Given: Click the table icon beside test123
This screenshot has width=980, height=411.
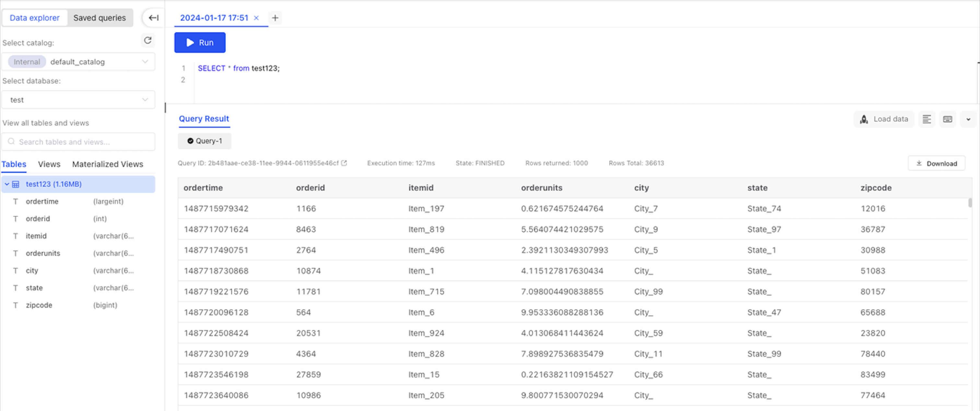Looking at the screenshot, I should coord(16,184).
